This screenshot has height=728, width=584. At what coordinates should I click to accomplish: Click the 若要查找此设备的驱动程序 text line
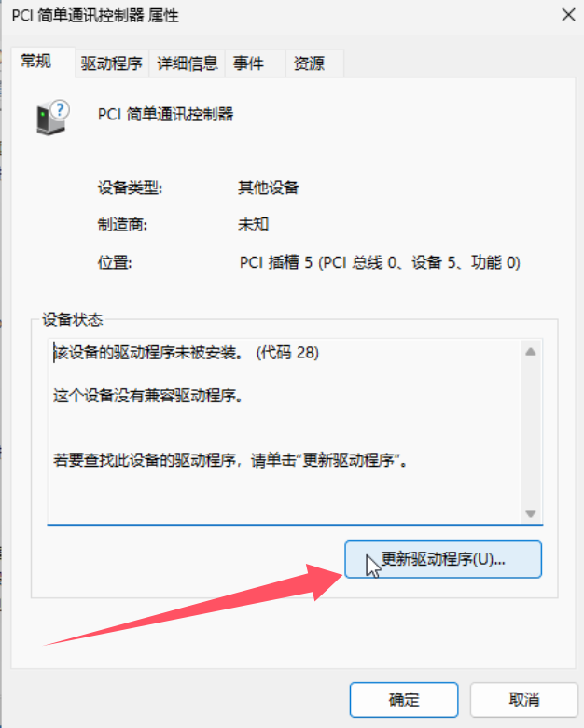[x=230, y=460]
